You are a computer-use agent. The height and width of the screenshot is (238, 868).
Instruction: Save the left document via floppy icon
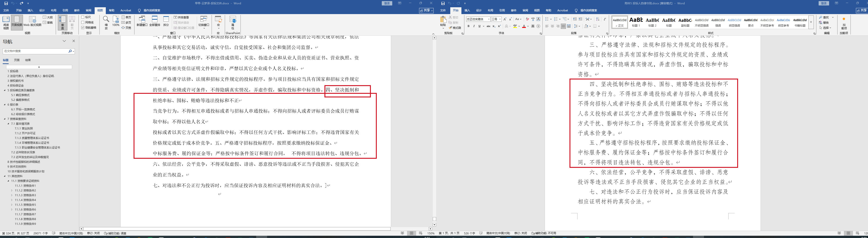click(6, 3)
